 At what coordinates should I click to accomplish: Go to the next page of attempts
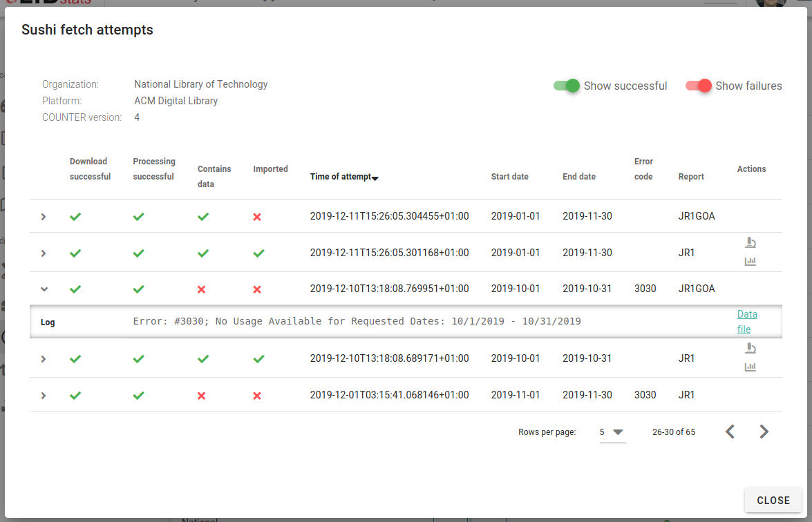[764, 432]
